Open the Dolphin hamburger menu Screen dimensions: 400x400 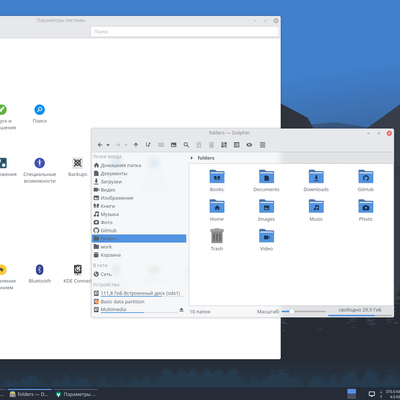pos(262,145)
